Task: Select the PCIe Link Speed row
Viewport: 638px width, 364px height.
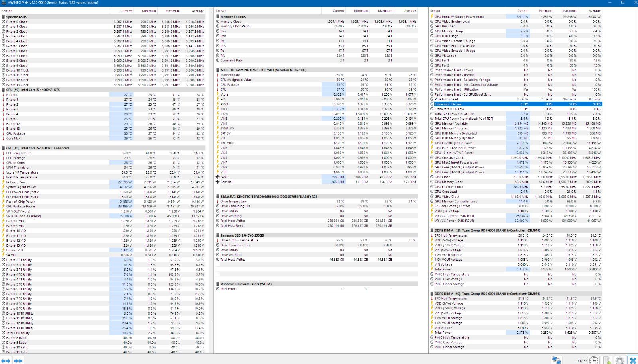Action: tap(516, 99)
